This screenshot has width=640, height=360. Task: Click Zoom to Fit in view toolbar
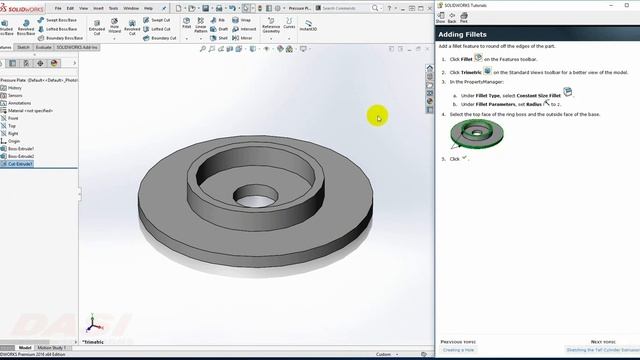(202, 49)
